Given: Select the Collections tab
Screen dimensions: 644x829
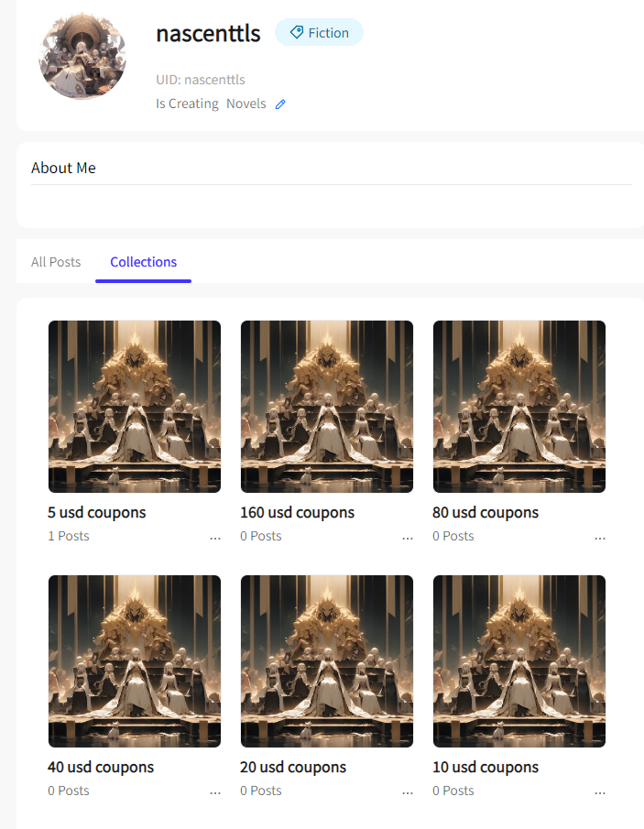Looking at the screenshot, I should pos(143,262).
